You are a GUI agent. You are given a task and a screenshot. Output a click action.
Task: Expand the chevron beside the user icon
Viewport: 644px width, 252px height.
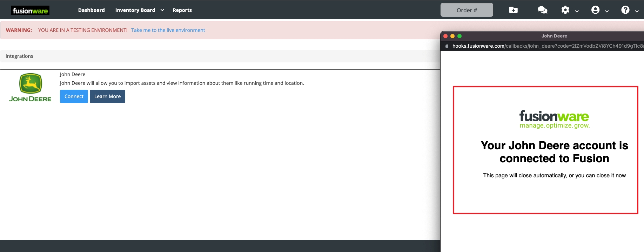coord(607,11)
